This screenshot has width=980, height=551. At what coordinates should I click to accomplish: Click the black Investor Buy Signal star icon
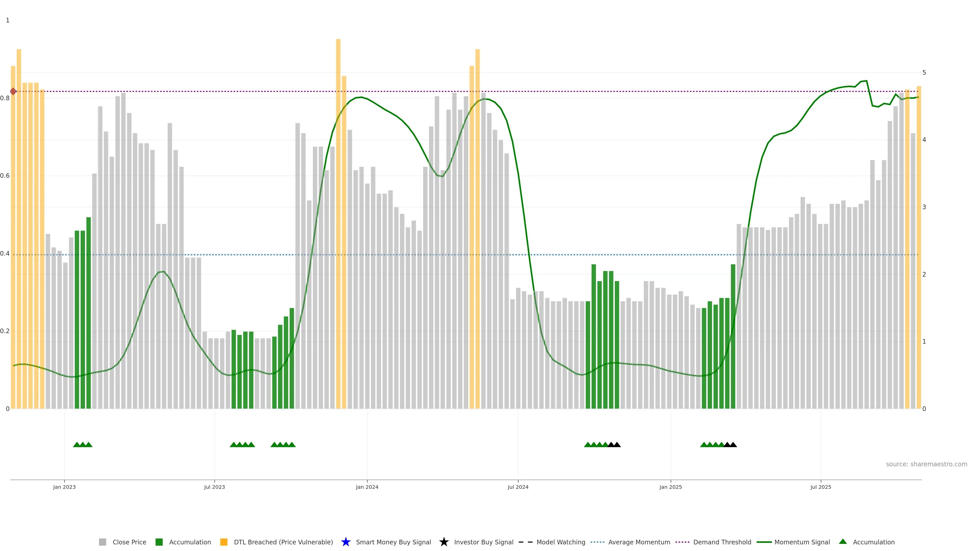(x=444, y=542)
